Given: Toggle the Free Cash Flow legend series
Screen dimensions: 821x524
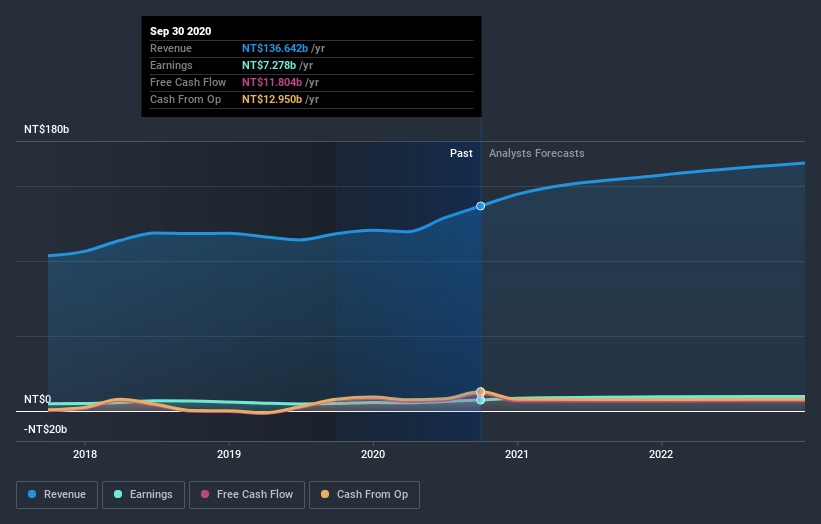Looking at the screenshot, I should click(x=247, y=495).
